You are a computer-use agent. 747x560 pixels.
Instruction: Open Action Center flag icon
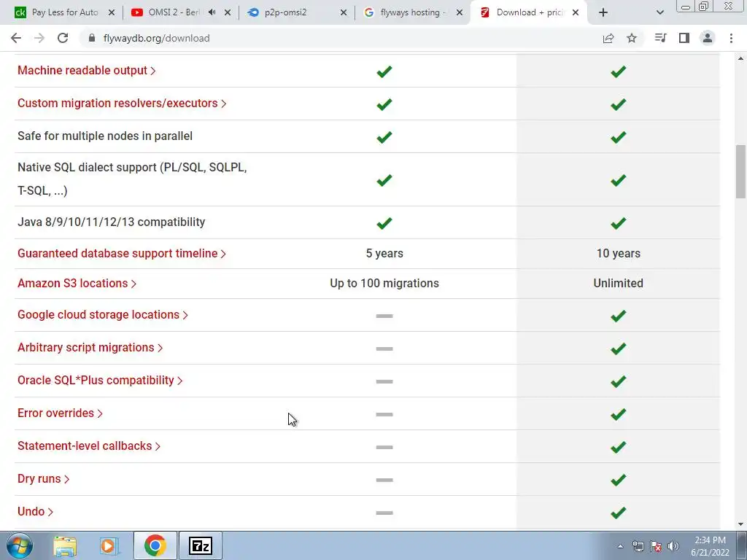656,546
